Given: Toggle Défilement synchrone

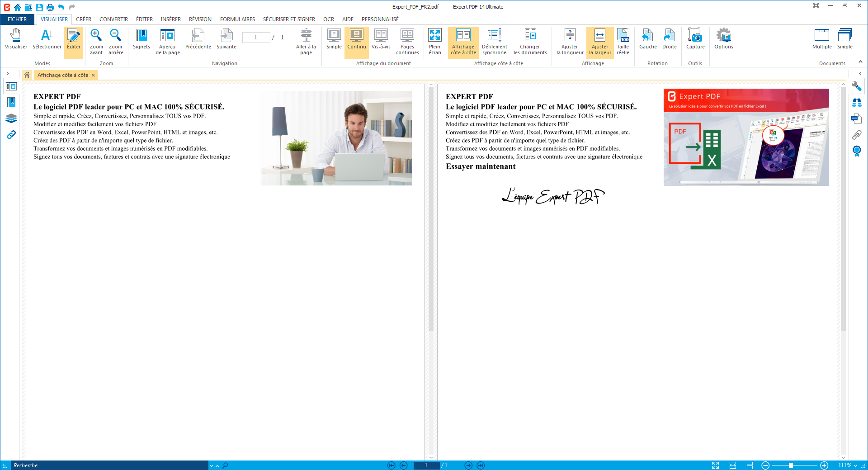Looking at the screenshot, I should (495, 42).
